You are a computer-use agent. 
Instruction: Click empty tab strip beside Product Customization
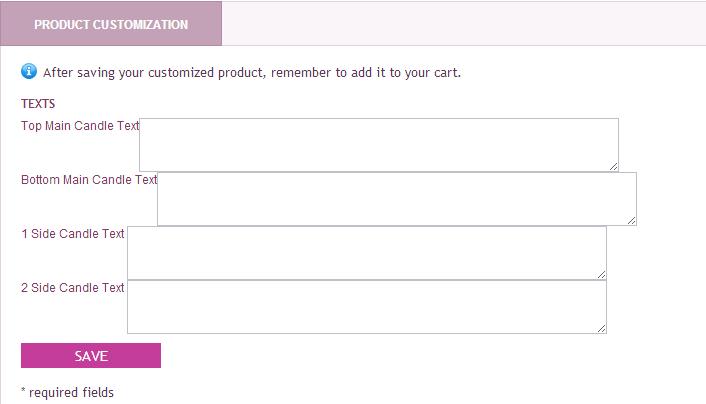(460, 24)
